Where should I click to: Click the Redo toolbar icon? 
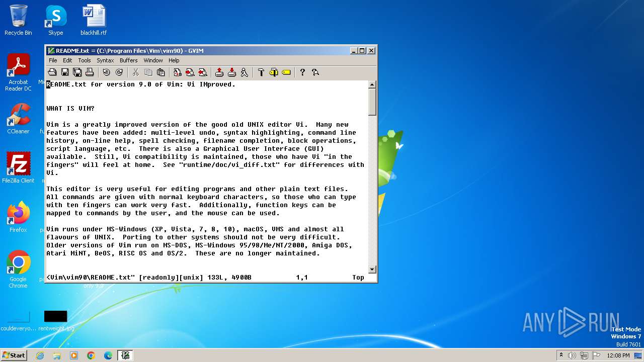[x=119, y=72]
